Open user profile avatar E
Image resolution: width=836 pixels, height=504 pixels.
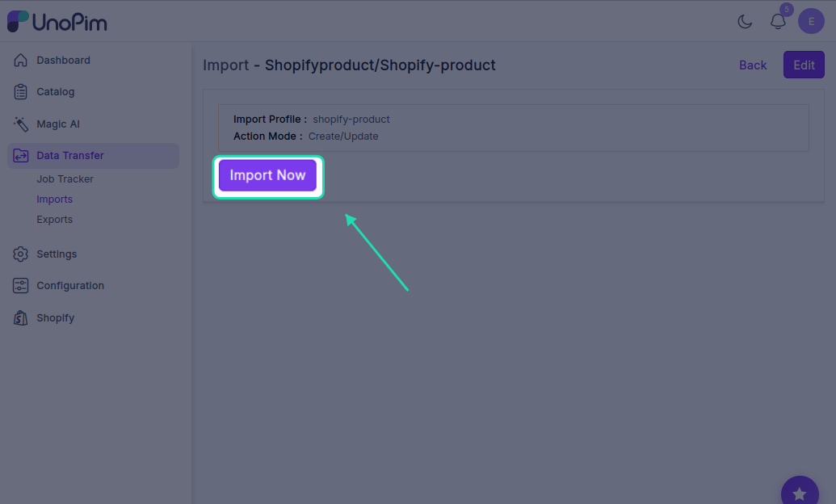pyautogui.click(x=811, y=21)
